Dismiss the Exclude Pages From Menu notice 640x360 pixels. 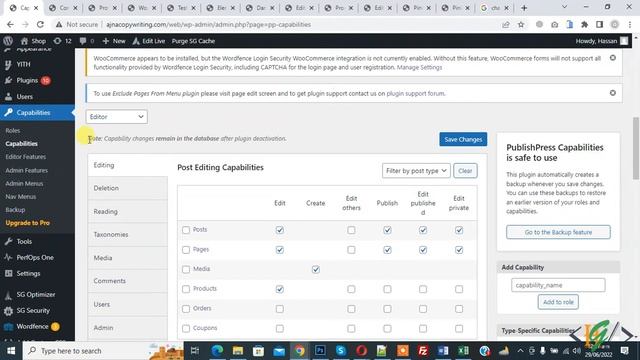(x=613, y=93)
